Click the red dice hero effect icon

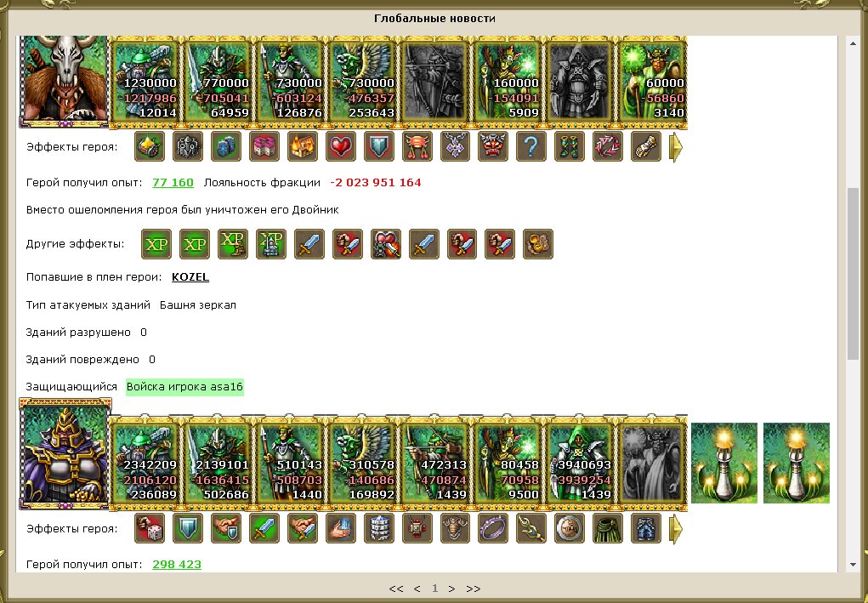point(150,529)
